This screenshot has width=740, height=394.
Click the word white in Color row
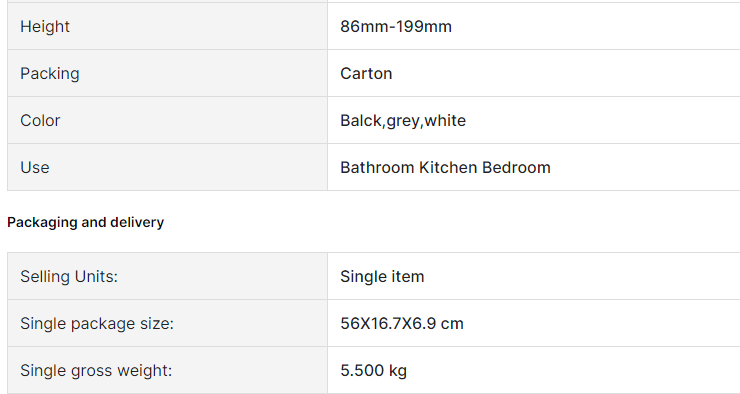(x=445, y=121)
